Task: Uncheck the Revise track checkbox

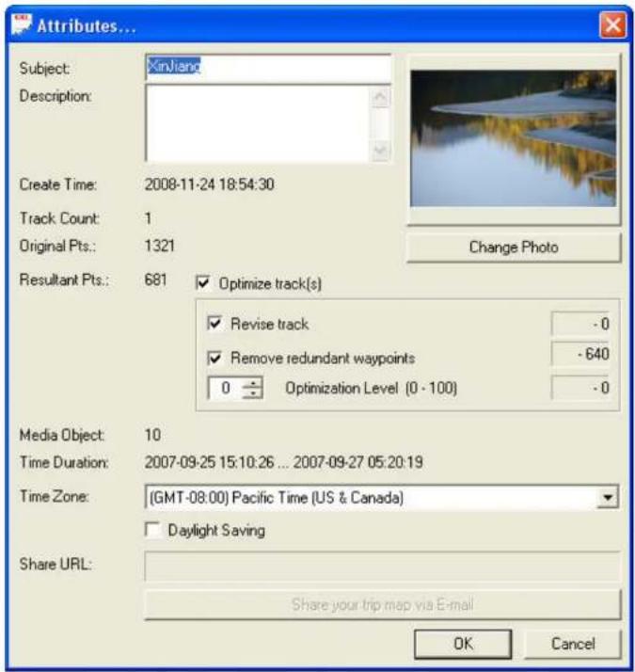Action: pyautogui.click(x=214, y=323)
